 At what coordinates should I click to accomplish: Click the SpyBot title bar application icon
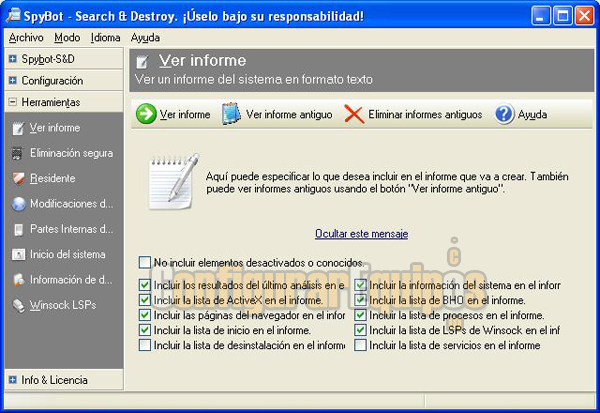tap(13, 15)
